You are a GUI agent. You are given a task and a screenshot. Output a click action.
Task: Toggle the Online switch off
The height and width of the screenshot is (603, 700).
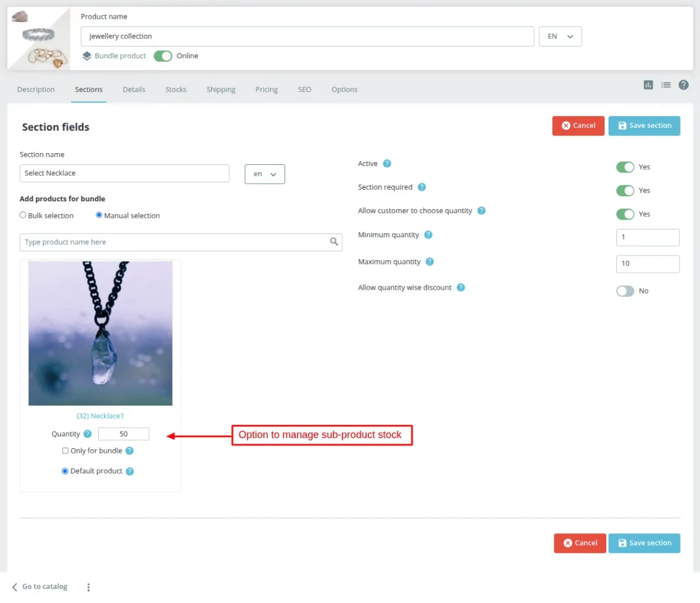163,56
